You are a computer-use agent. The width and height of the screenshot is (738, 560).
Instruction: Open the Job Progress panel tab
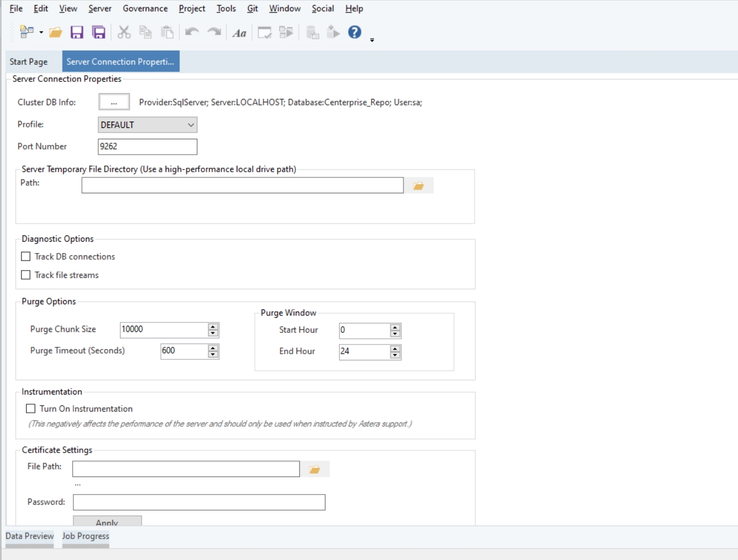click(85, 536)
